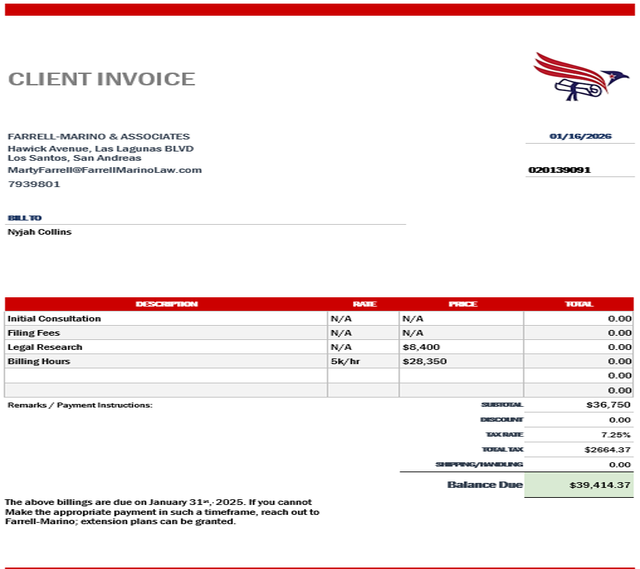The width and height of the screenshot is (640, 569).
Task: Select the Legal Research cell
Action: point(166,347)
